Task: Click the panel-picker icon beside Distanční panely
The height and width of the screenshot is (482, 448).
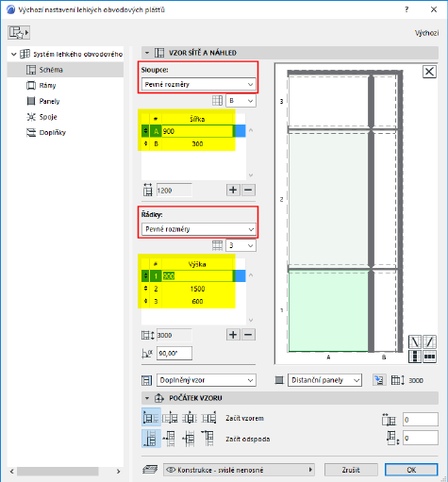Action: [379, 380]
